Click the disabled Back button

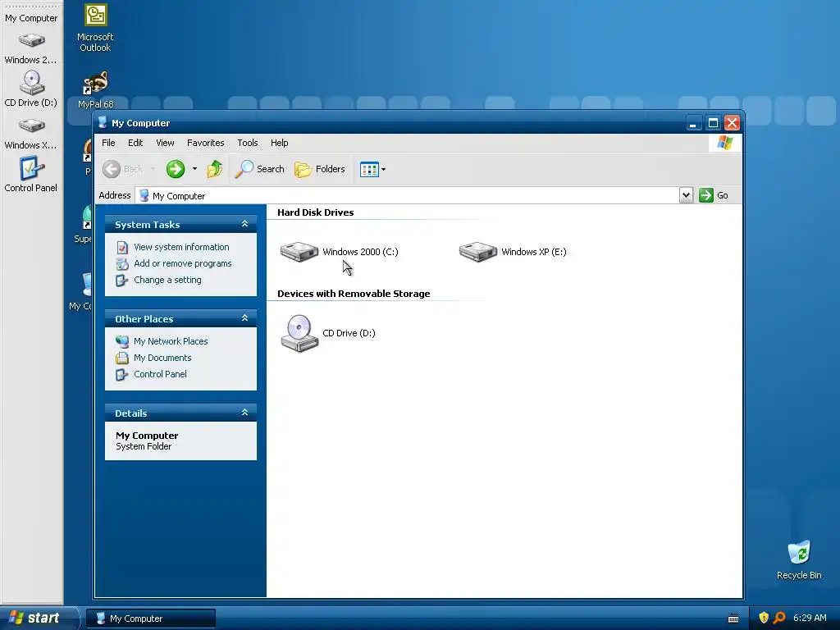coord(123,169)
